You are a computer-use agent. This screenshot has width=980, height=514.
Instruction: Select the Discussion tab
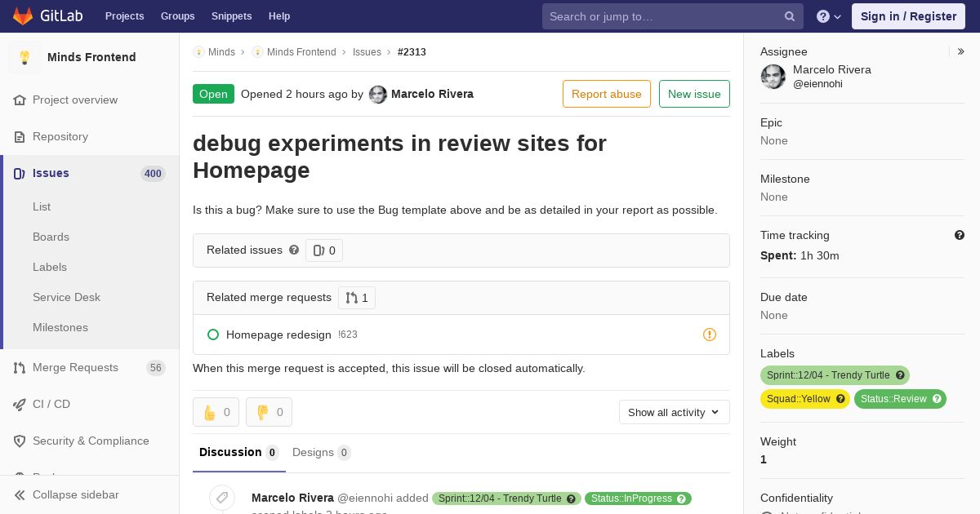(238, 452)
